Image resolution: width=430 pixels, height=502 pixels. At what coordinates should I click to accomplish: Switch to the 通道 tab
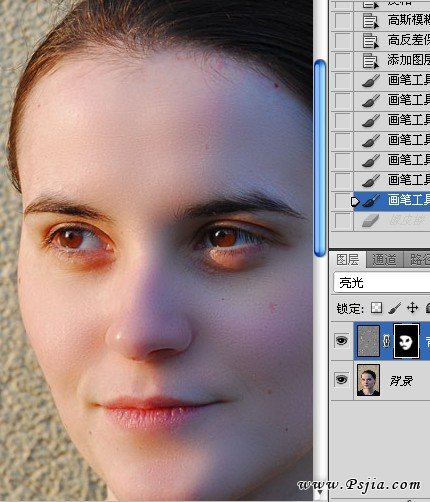tap(384, 260)
